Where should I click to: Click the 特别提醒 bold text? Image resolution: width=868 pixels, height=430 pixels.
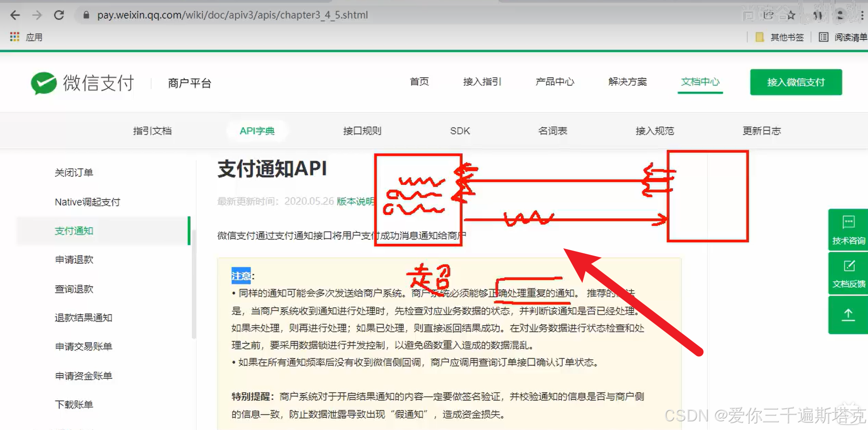(252, 397)
